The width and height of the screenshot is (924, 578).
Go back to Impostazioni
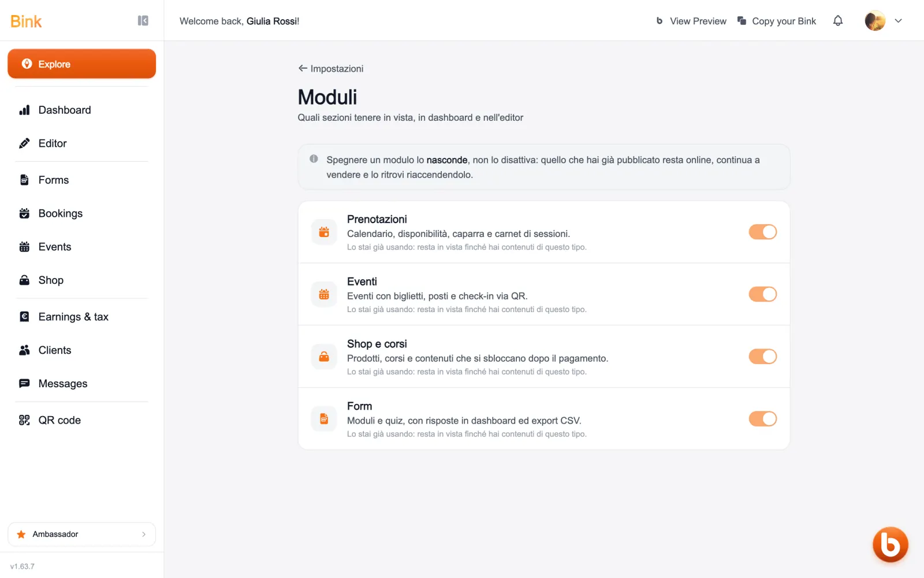coord(331,68)
